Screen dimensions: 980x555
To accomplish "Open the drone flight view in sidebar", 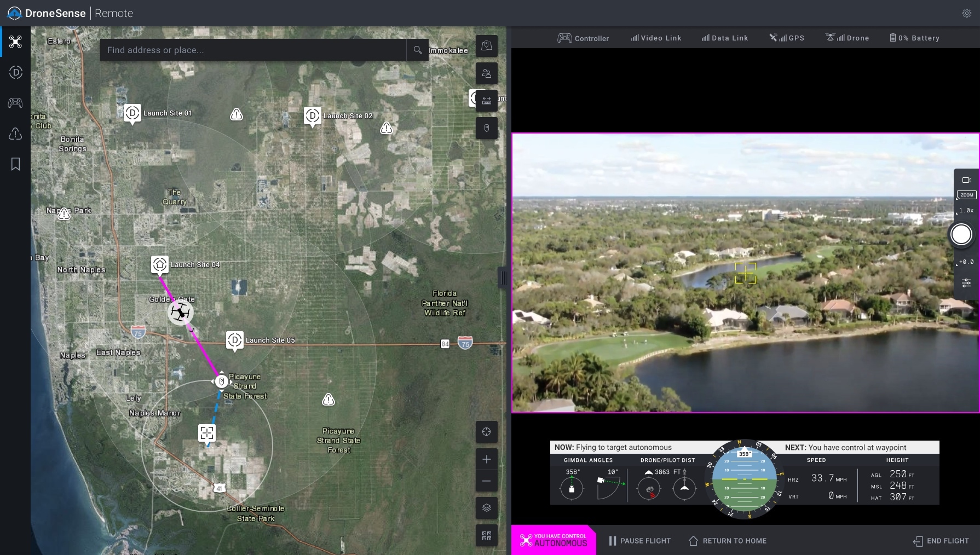I will (15, 42).
